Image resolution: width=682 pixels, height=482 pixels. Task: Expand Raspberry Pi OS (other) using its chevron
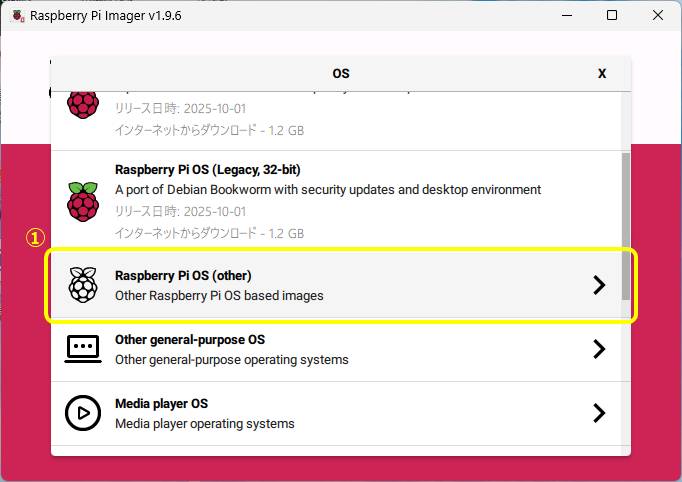tap(599, 285)
